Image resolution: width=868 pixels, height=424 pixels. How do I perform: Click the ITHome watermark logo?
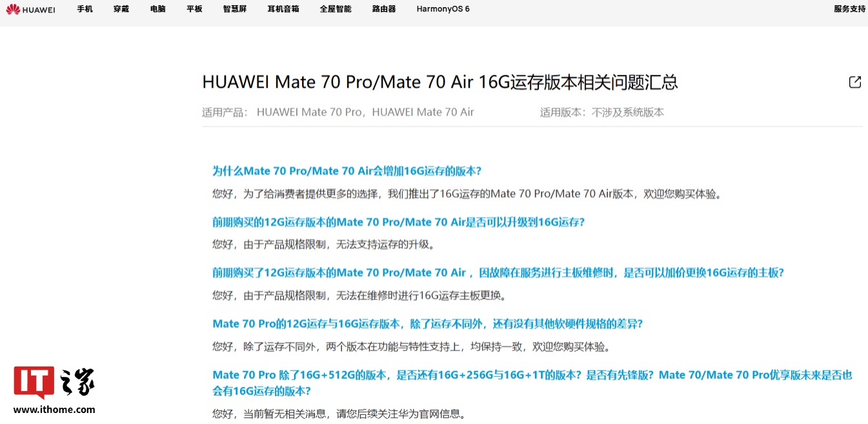(54, 383)
